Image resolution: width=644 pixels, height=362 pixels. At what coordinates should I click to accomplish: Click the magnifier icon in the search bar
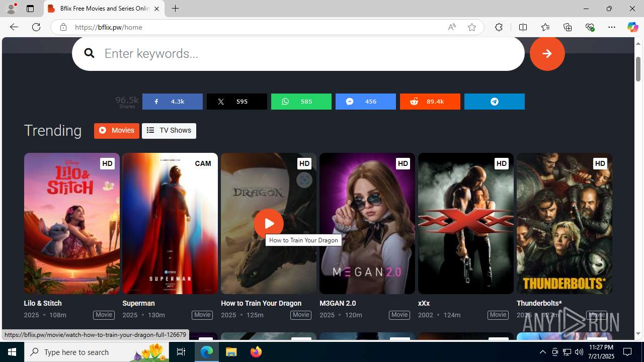pyautogui.click(x=89, y=53)
